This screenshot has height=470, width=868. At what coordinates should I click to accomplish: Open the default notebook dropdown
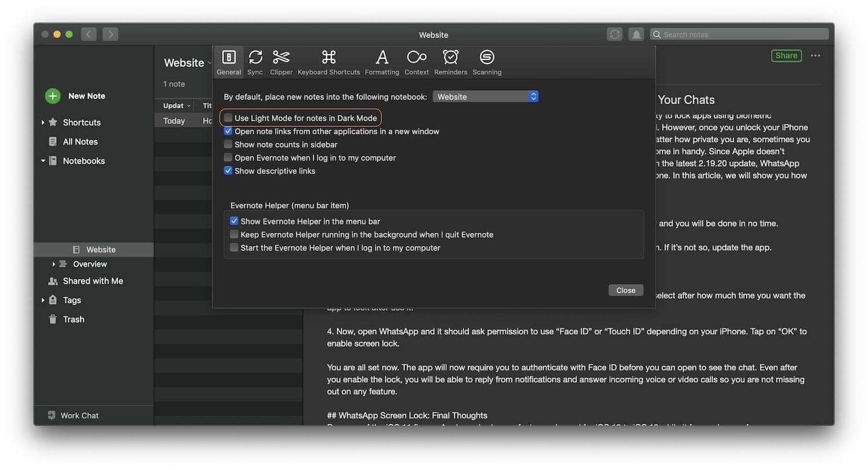486,97
